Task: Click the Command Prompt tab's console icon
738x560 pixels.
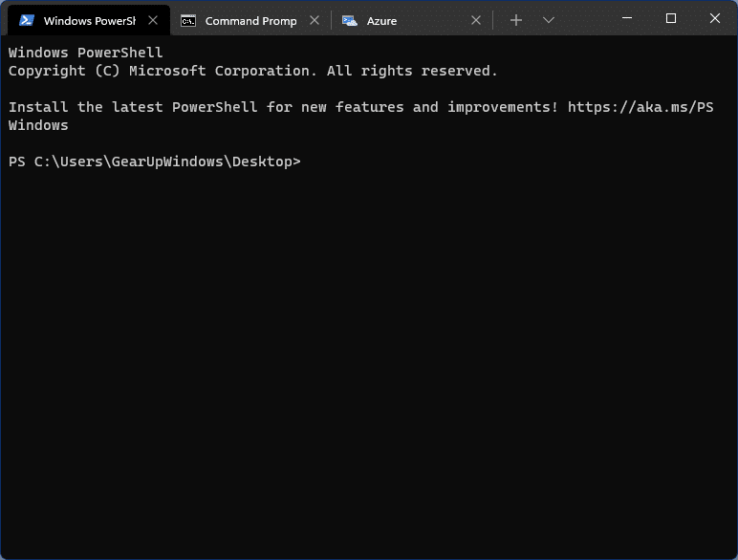Action: 188,20
